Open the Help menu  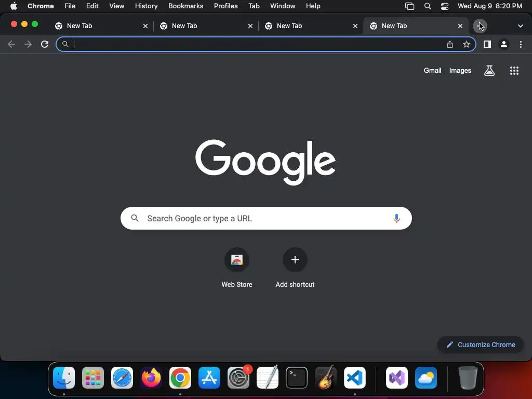click(x=313, y=6)
